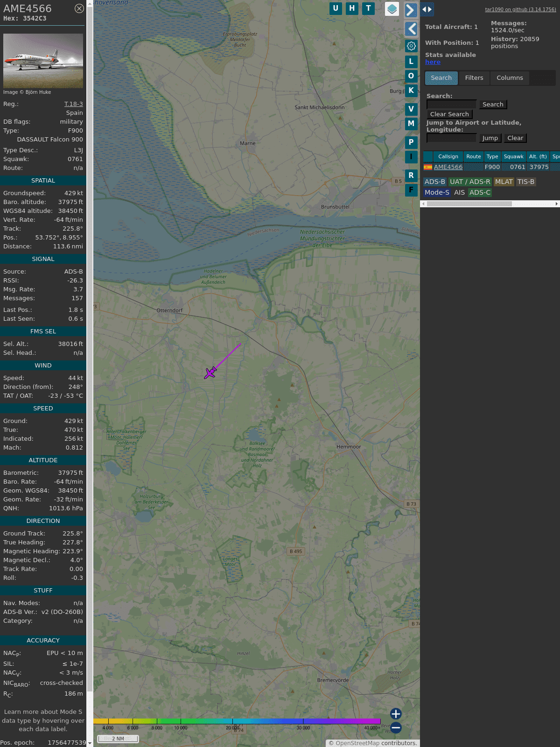Sort table by Type column
This screenshot has width=560, height=747.
coord(492,157)
